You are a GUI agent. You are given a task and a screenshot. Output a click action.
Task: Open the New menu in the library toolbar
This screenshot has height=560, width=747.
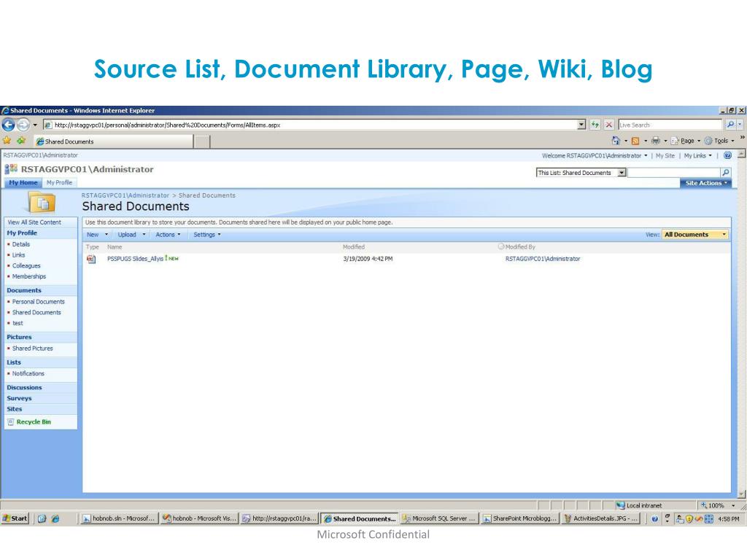[97, 235]
